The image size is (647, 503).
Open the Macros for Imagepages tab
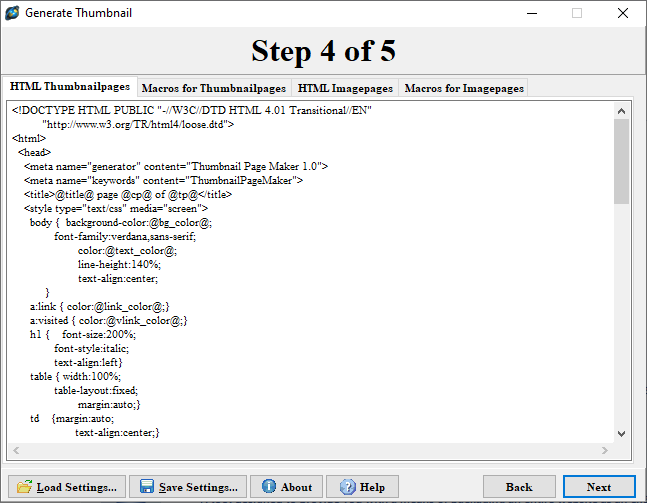(464, 88)
